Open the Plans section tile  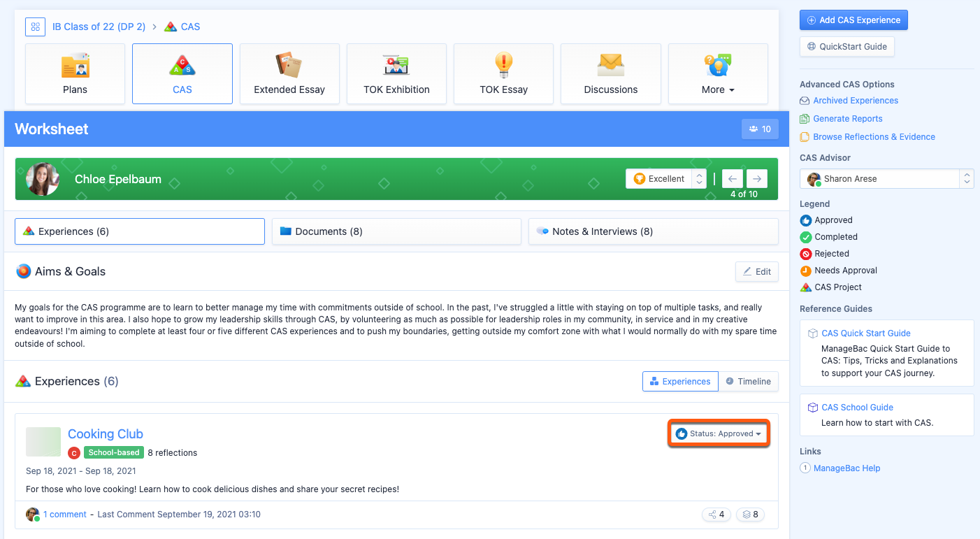pyautogui.click(x=75, y=73)
